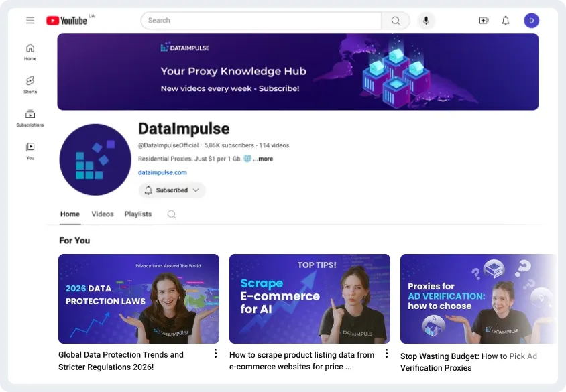Open options for scrape product listing video
The width and height of the screenshot is (566, 392).
coord(386,354)
